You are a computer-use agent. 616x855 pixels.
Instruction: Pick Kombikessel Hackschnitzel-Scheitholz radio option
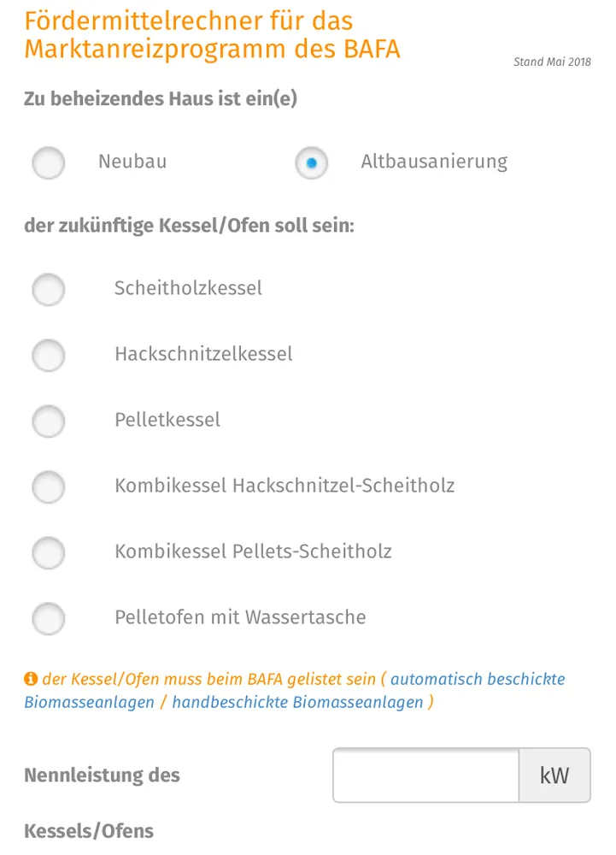coord(49,486)
